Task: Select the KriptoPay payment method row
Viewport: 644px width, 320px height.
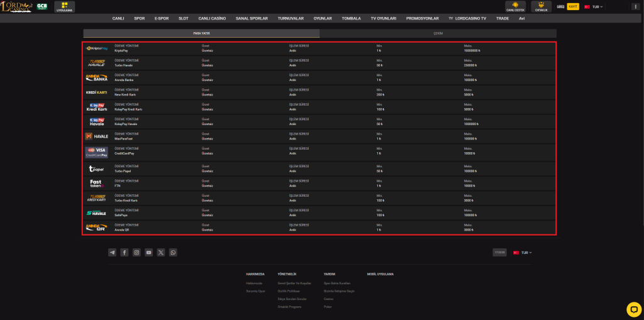Action: 319,48
